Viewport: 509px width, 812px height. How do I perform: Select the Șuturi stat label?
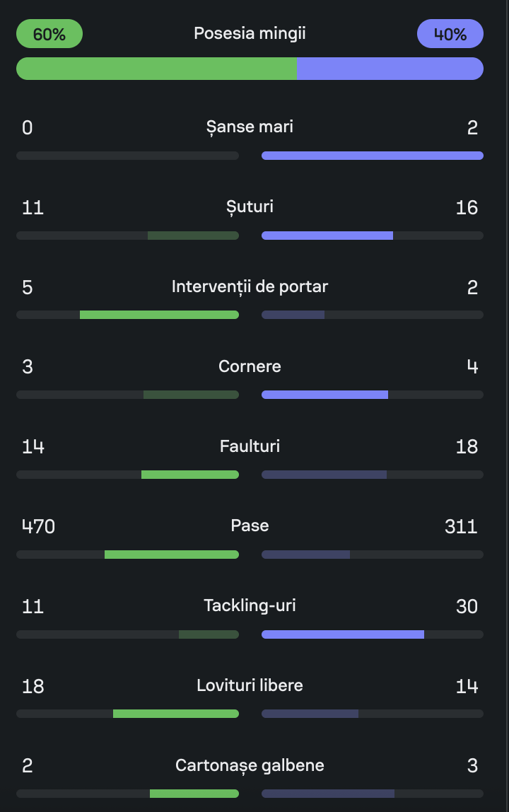(250, 207)
